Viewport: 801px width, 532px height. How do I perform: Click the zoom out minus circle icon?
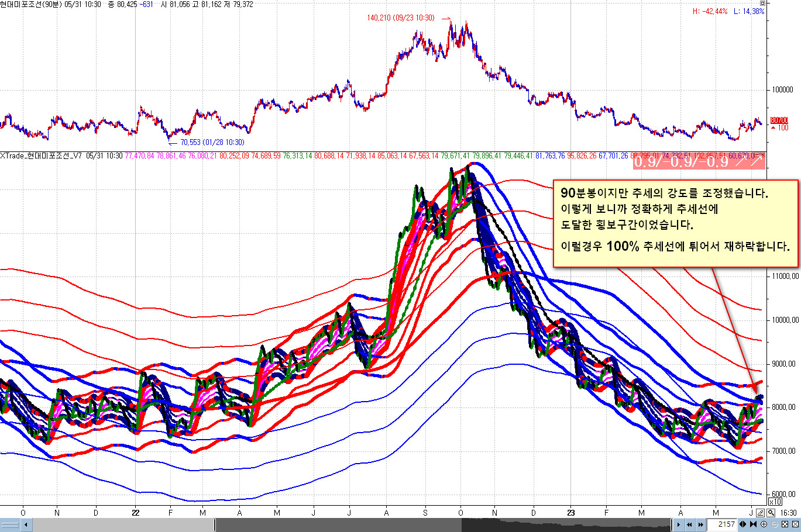775,524
